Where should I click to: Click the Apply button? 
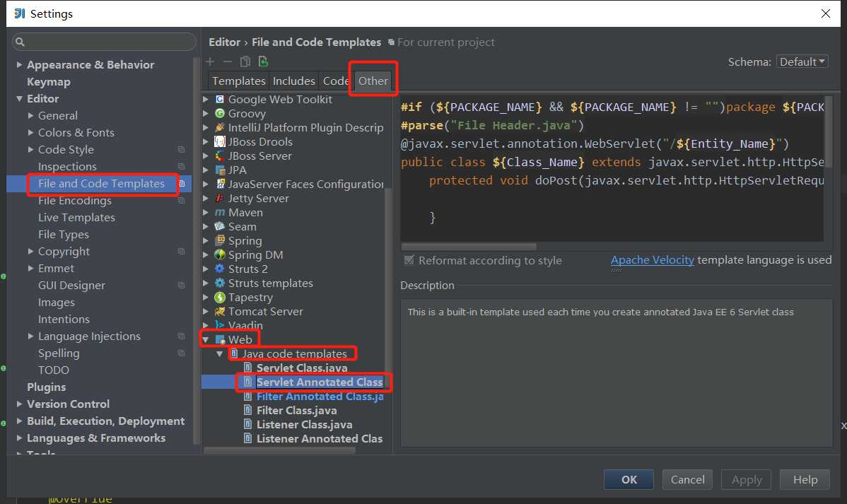click(747, 480)
